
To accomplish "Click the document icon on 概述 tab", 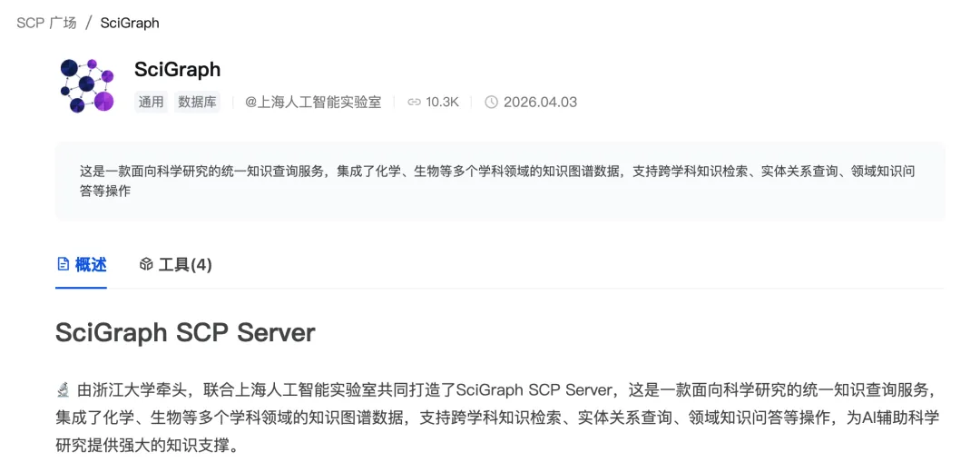I will coord(63,264).
